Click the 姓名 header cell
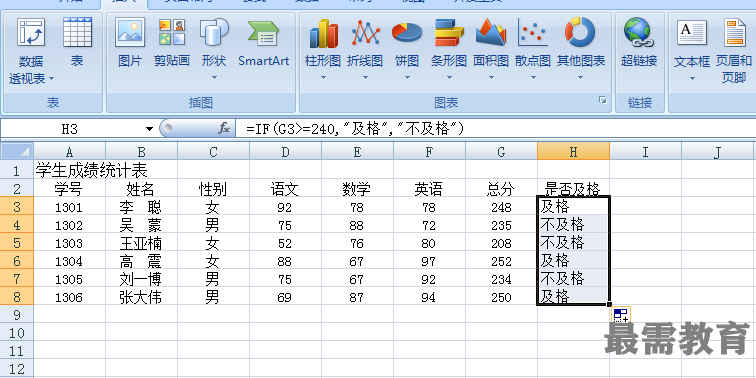This screenshot has height=378, width=756. pyautogui.click(x=141, y=188)
